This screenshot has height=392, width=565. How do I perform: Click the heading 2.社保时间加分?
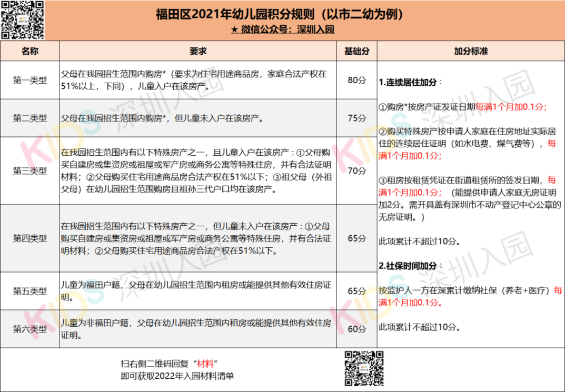click(x=410, y=266)
